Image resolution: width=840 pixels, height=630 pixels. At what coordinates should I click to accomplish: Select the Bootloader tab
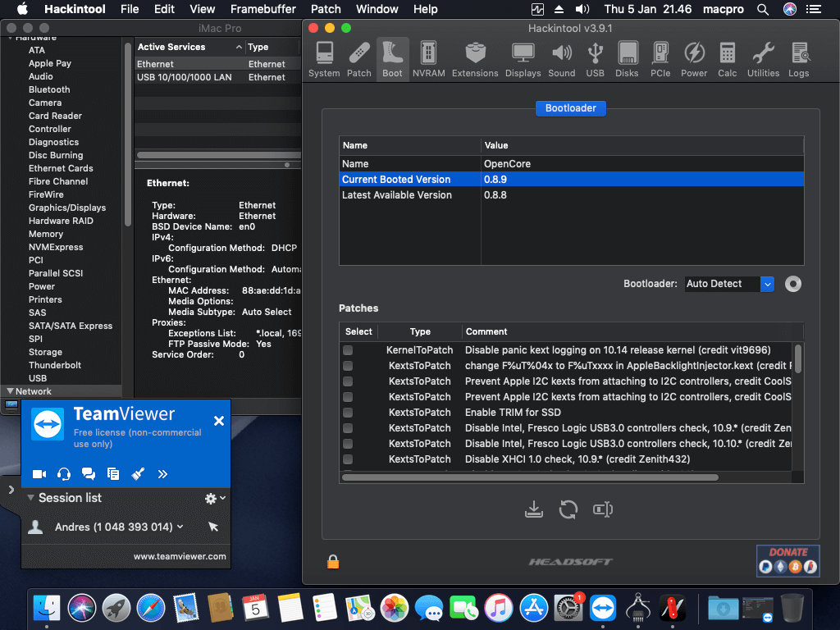(x=571, y=108)
